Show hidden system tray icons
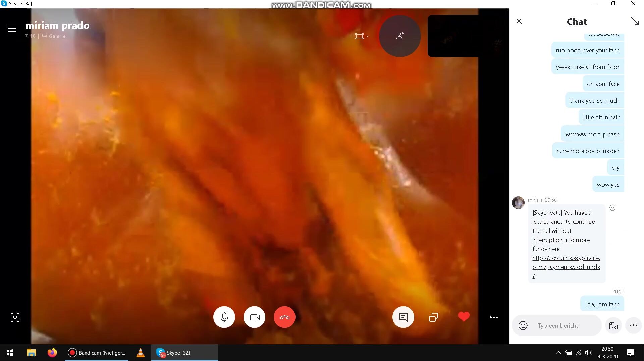 point(558,353)
